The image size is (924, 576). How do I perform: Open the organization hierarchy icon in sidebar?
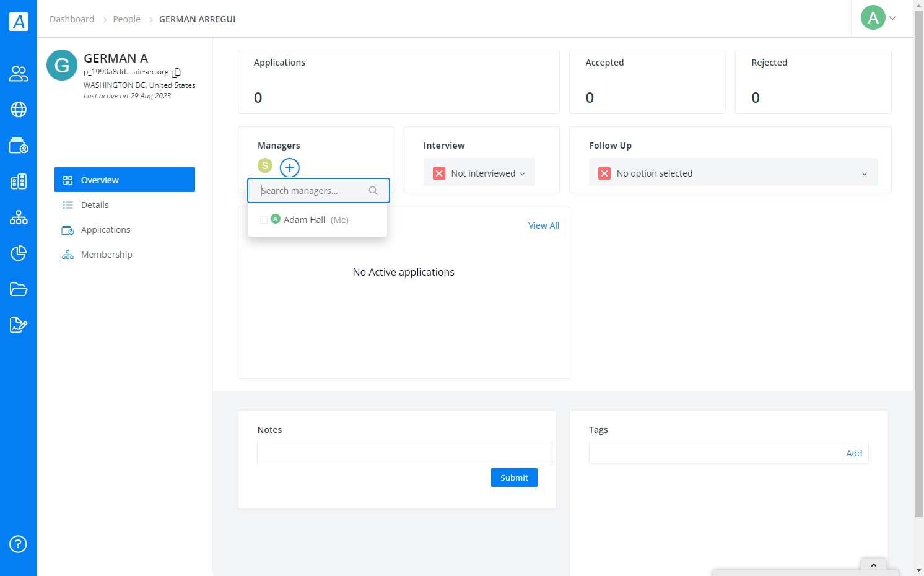[x=19, y=217]
